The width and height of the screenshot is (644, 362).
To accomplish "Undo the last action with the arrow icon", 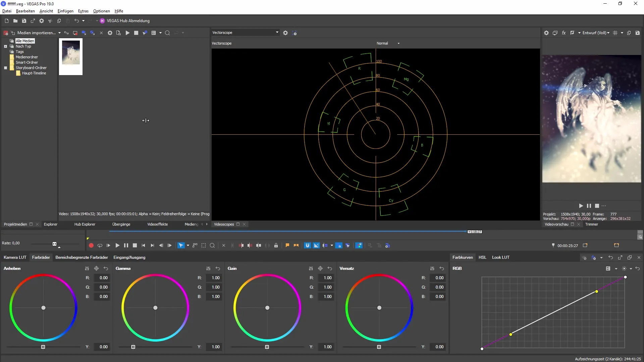I will (76, 21).
